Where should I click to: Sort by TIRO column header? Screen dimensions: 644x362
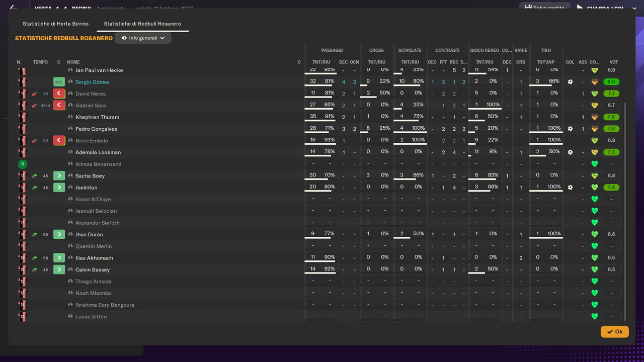pos(546,50)
